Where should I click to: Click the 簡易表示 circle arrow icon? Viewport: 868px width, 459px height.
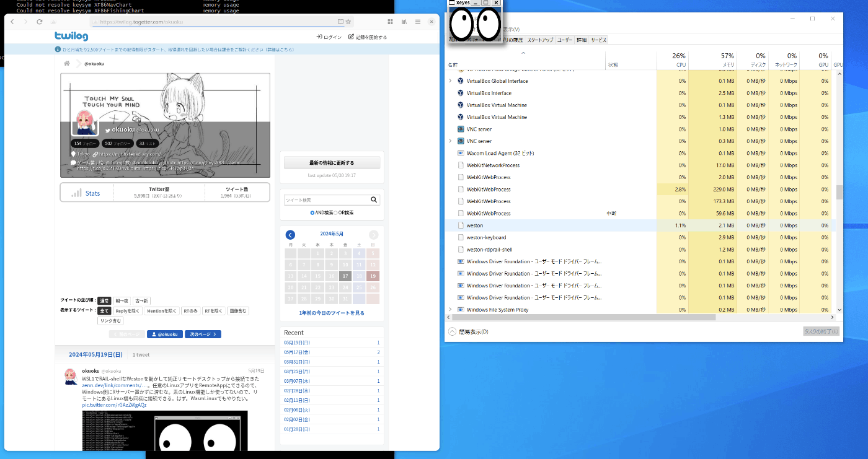pos(452,331)
